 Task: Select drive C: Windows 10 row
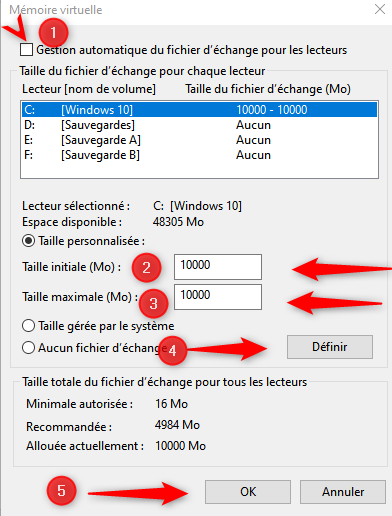click(x=199, y=110)
